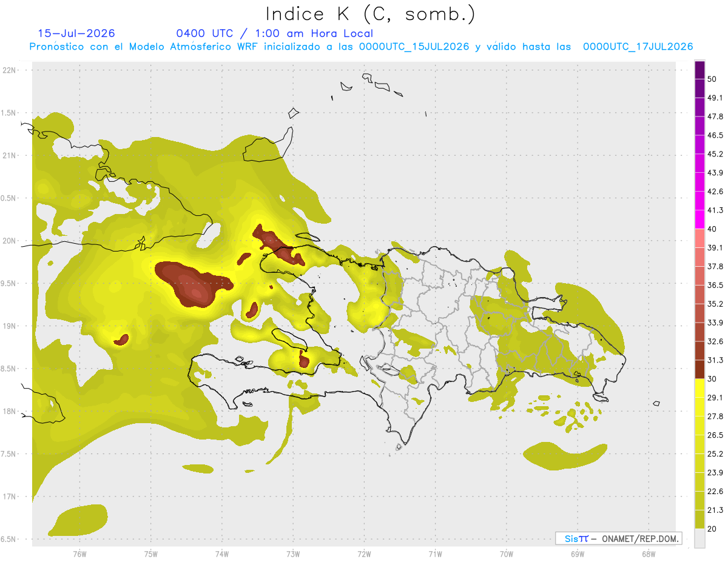Click the "17N" latitude label

(x=9, y=497)
